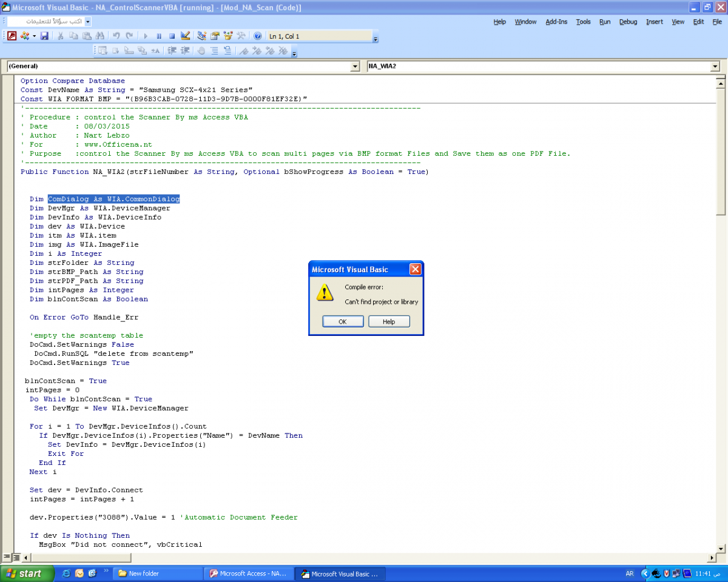Open the New folder taskbar button
Screen dimensions: 728x582
(158, 574)
